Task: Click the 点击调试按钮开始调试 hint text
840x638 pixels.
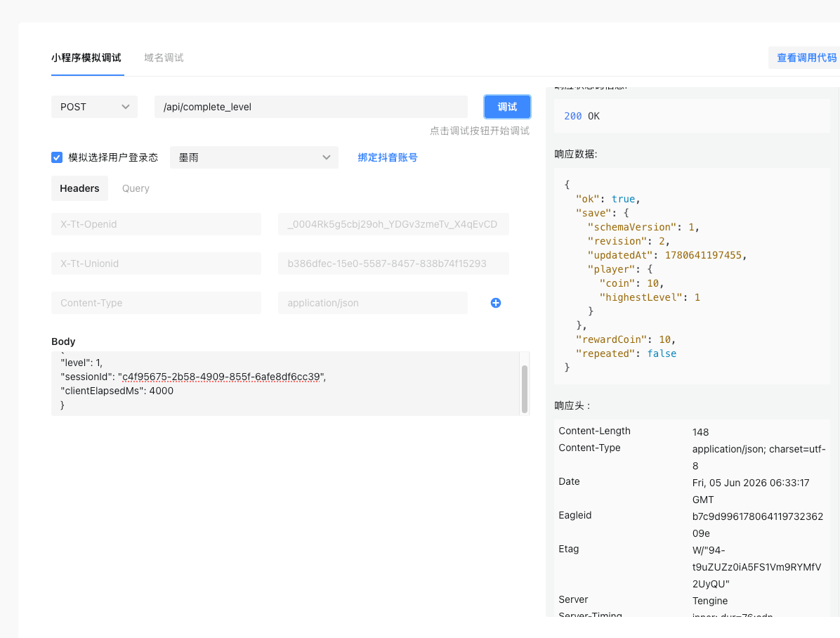Action: tap(480, 131)
